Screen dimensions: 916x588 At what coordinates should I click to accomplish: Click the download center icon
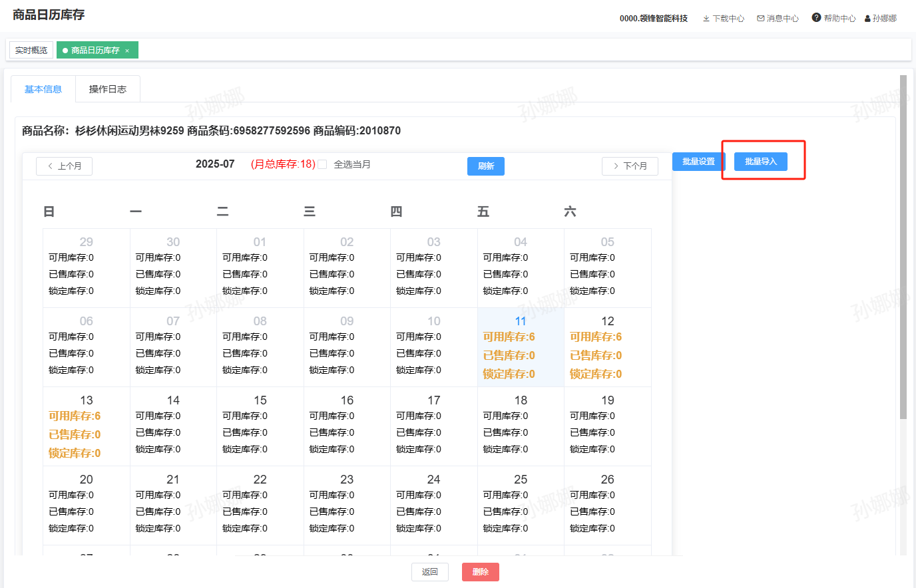coord(706,19)
